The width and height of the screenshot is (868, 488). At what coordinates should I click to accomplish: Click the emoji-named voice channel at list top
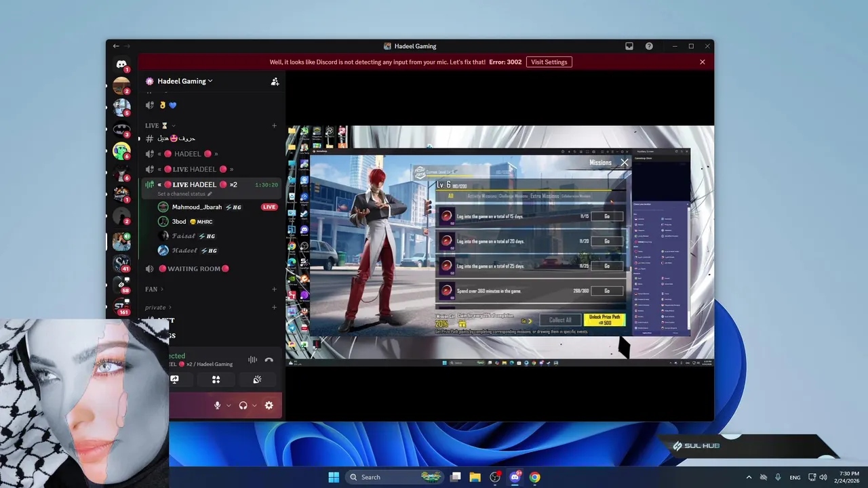(211, 105)
